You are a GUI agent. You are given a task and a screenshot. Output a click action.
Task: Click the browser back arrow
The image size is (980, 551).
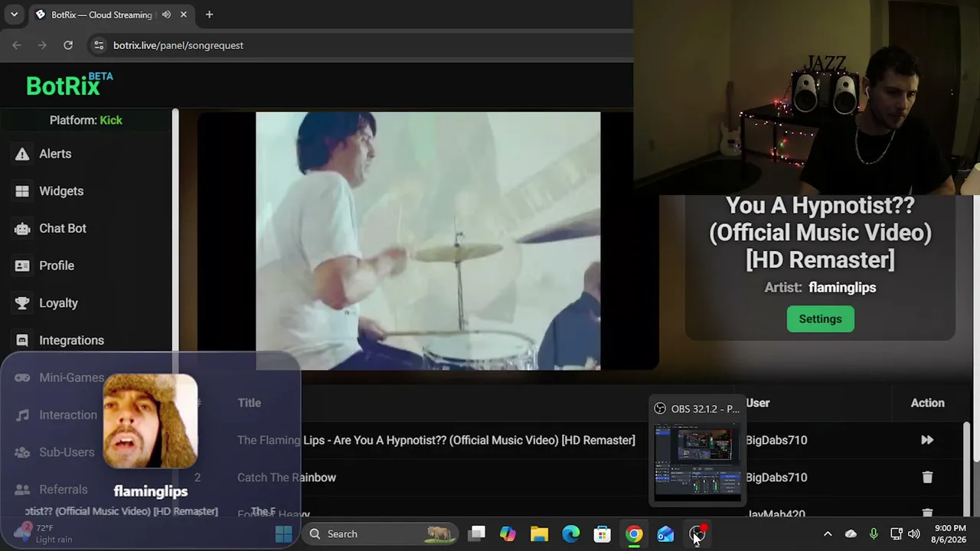click(x=17, y=45)
